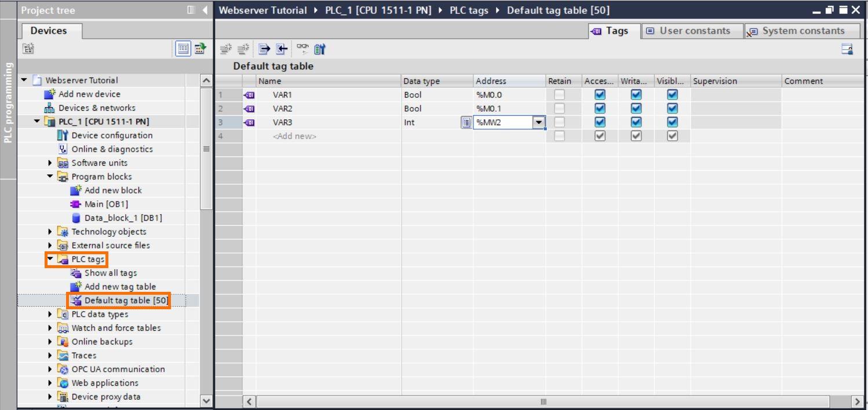
Task: Switch to the User constants tab
Action: [x=691, y=31]
